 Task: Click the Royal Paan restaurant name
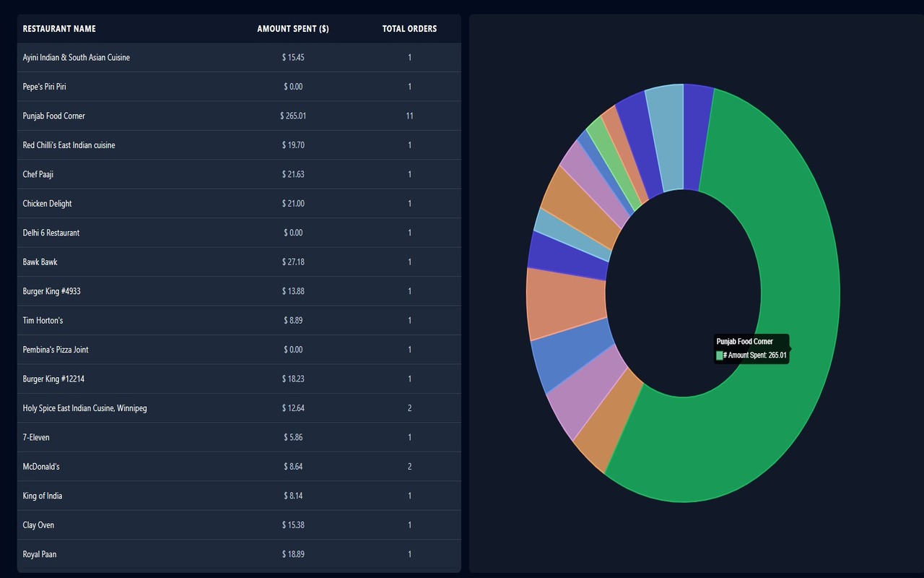tap(39, 555)
